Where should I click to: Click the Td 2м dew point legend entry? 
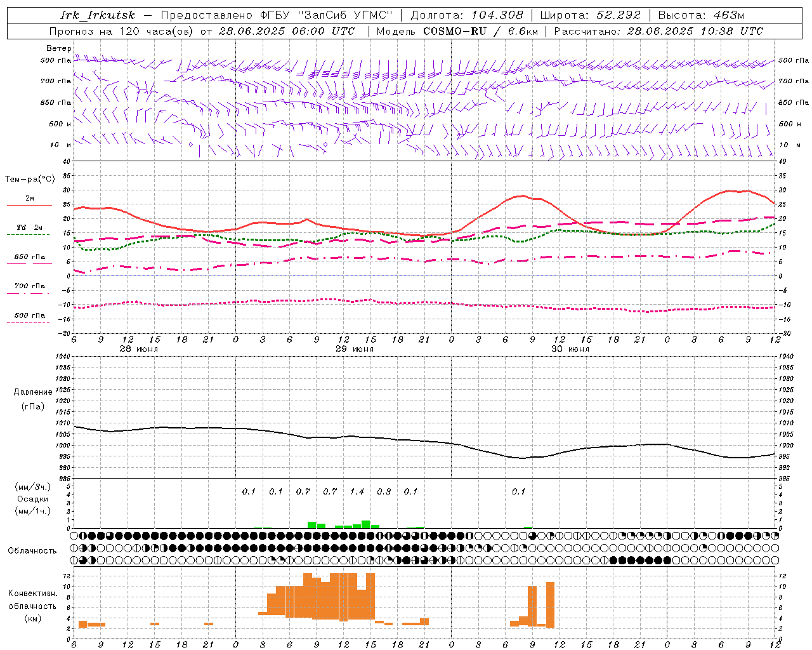coord(30,227)
